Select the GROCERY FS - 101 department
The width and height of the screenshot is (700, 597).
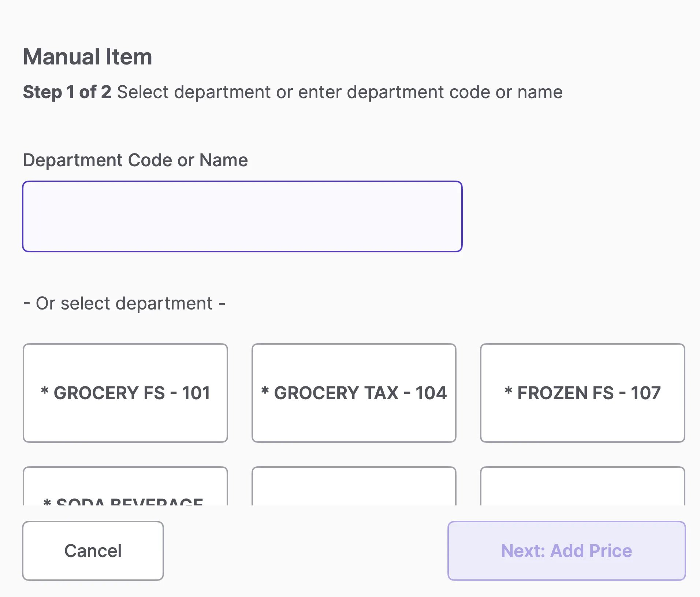125,393
